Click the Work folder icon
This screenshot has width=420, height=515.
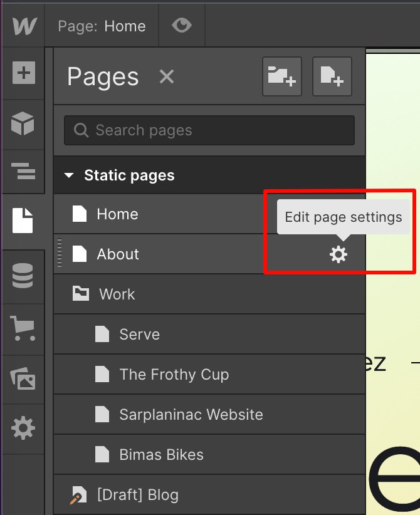point(80,293)
